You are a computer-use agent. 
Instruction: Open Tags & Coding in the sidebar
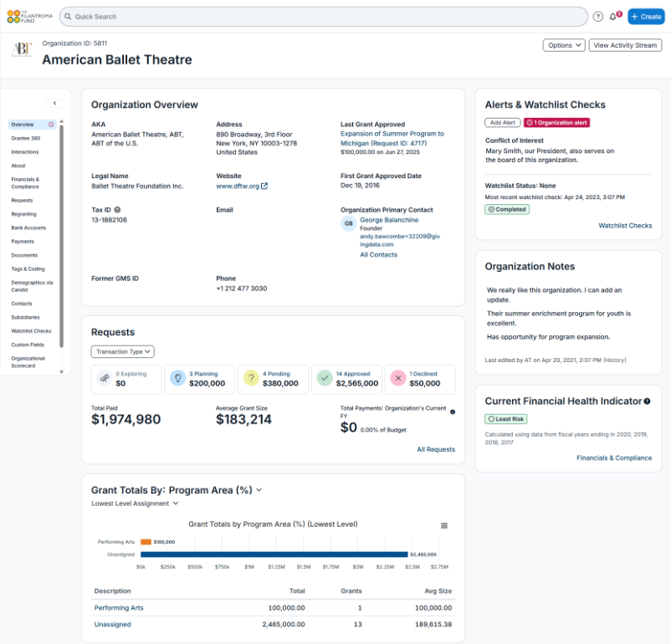(28, 268)
